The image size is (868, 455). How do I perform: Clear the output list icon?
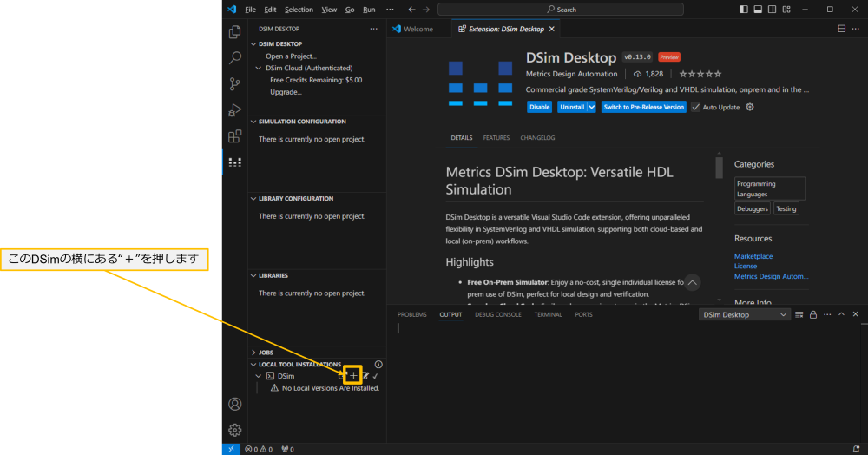pos(799,314)
